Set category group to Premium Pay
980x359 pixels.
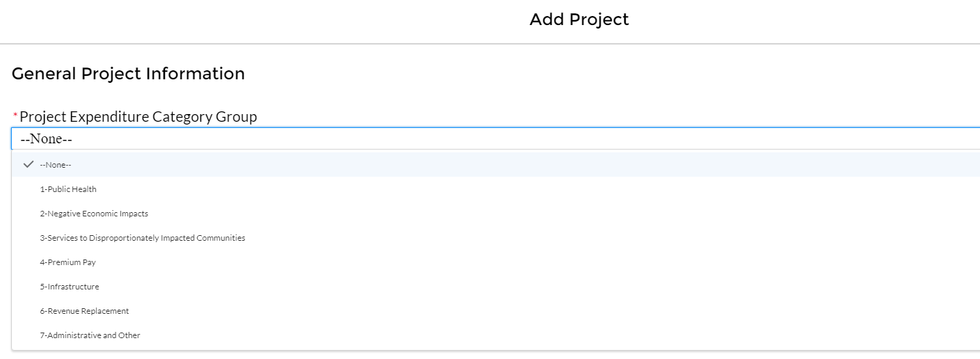68,262
